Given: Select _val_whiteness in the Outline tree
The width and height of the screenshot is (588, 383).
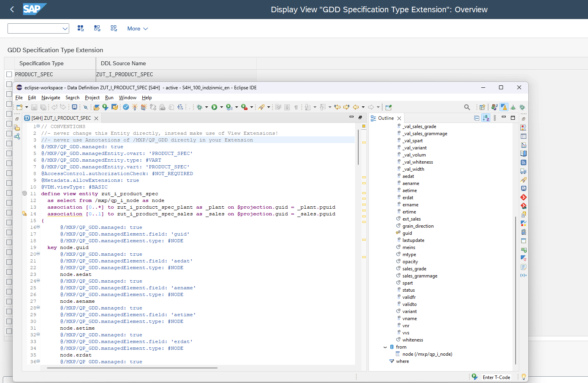Looking at the screenshot, I should pyautogui.click(x=418, y=162).
